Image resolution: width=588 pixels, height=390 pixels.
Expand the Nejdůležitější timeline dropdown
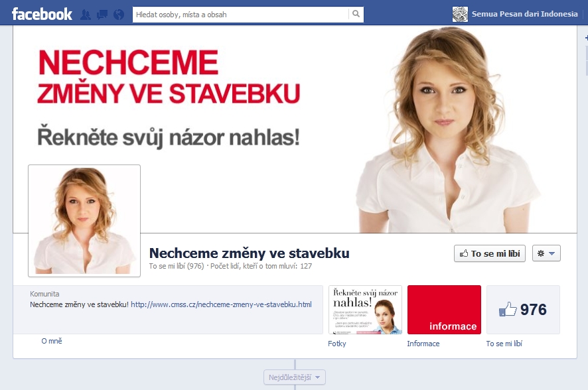point(295,378)
